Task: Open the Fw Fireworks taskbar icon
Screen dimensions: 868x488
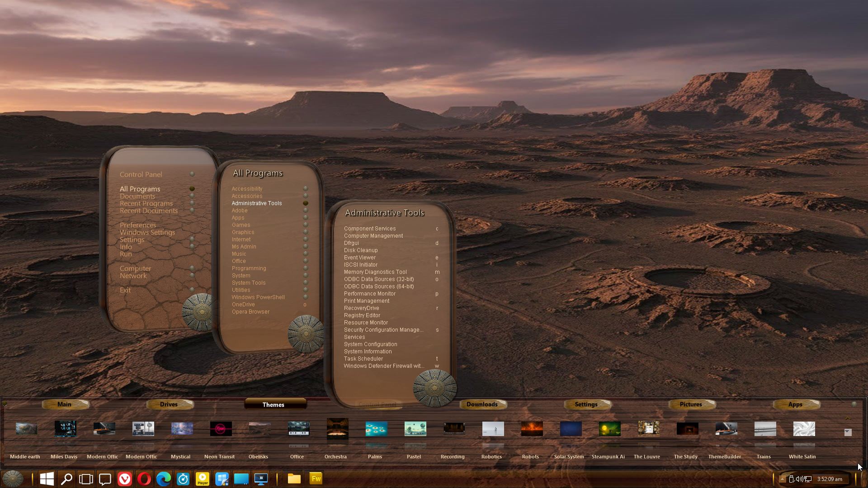Action: 316,479
